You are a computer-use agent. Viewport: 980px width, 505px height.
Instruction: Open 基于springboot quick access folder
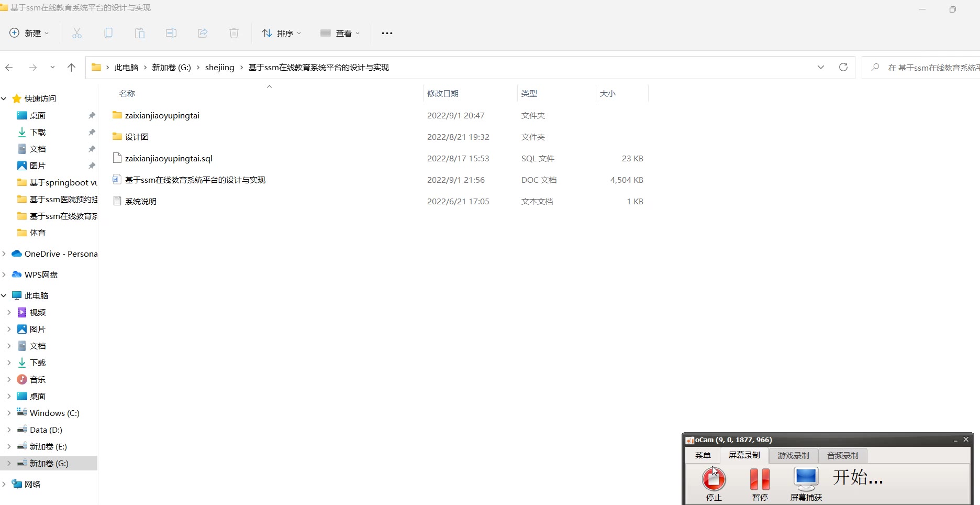coord(57,182)
